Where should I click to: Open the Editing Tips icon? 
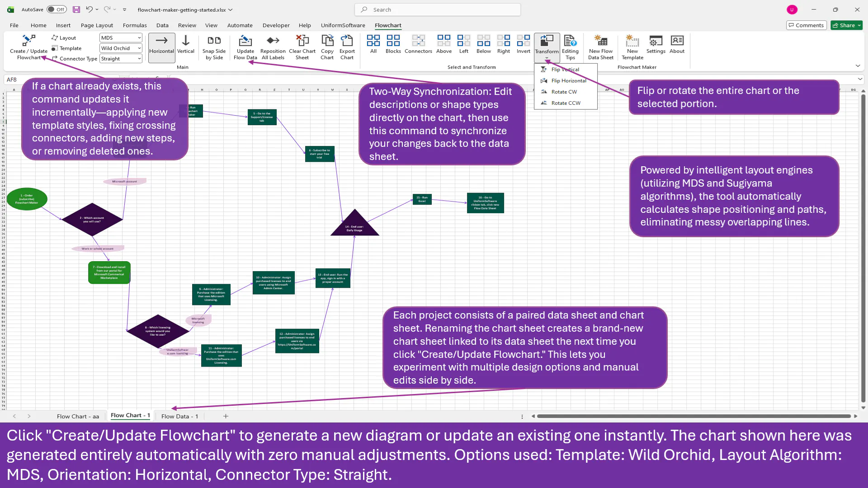click(570, 47)
